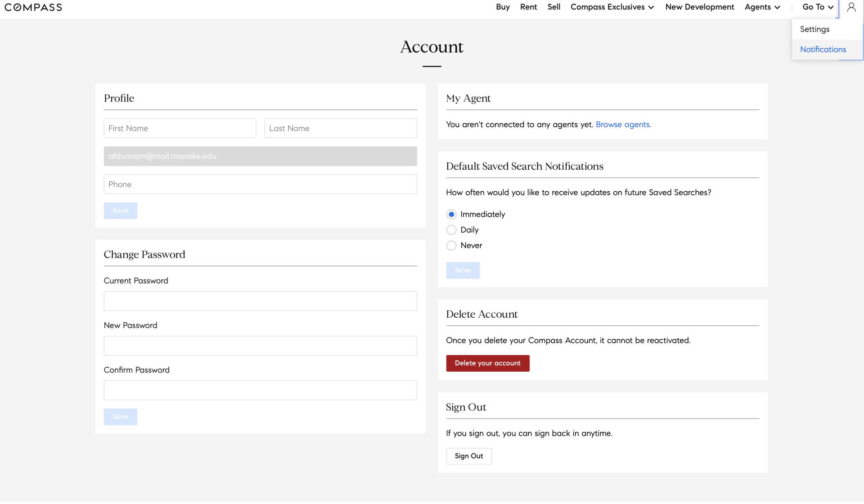Go to Compass logo homepage

(x=33, y=7)
